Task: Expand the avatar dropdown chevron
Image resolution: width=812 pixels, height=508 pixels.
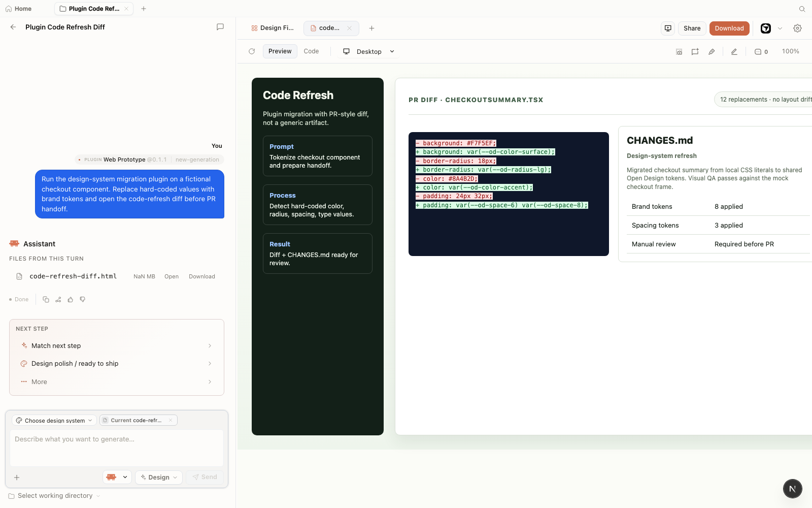Action: pyautogui.click(x=780, y=28)
